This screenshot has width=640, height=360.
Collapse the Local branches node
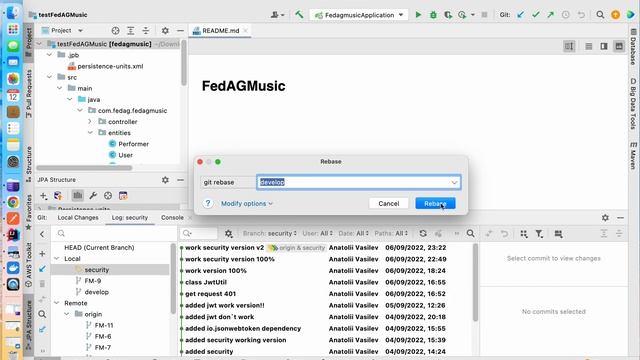[x=57, y=259]
